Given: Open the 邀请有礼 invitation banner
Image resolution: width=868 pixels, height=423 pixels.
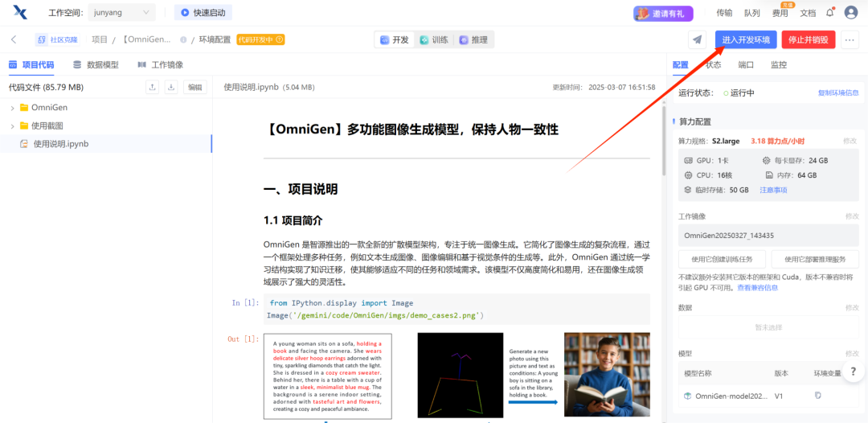Looking at the screenshot, I should click(x=663, y=14).
